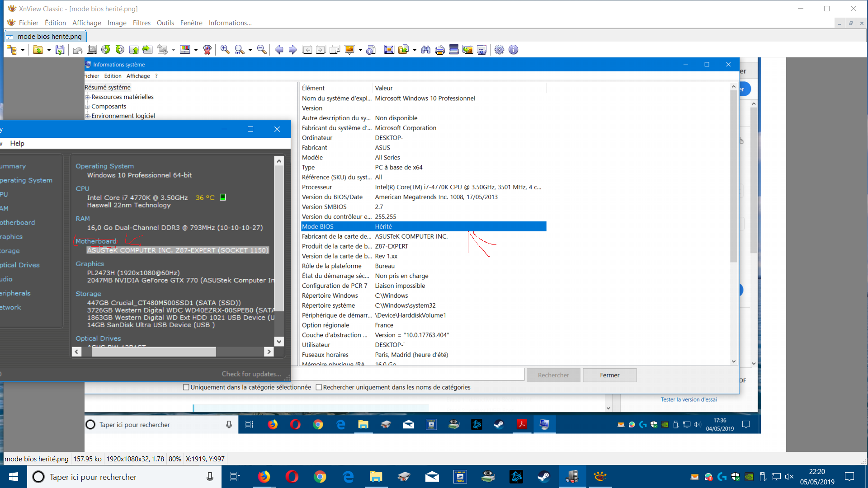This screenshot has width=868, height=488.
Task: Click the red-eye correction icon
Action: (208, 50)
